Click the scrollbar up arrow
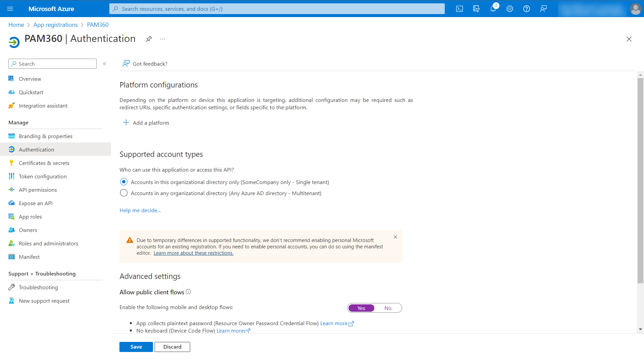644x360 pixels. point(640,75)
